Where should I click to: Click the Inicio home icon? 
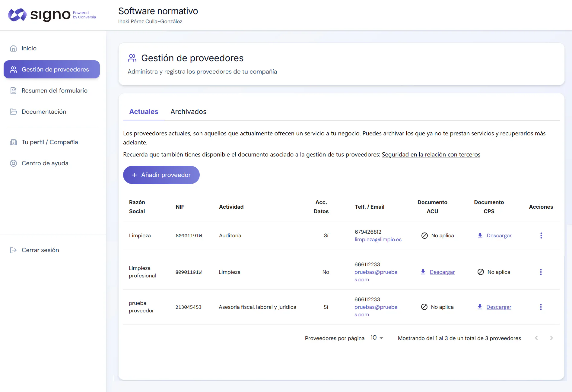click(13, 48)
